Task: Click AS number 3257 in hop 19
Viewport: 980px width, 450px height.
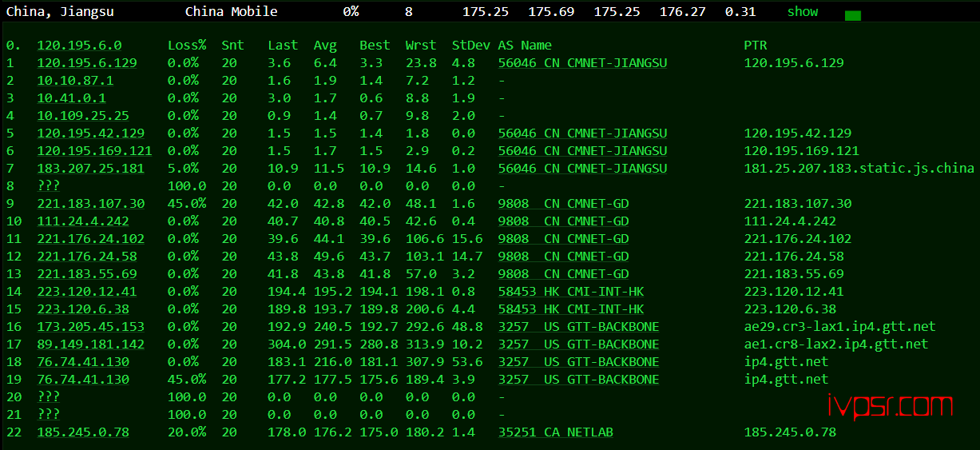Action: point(514,380)
